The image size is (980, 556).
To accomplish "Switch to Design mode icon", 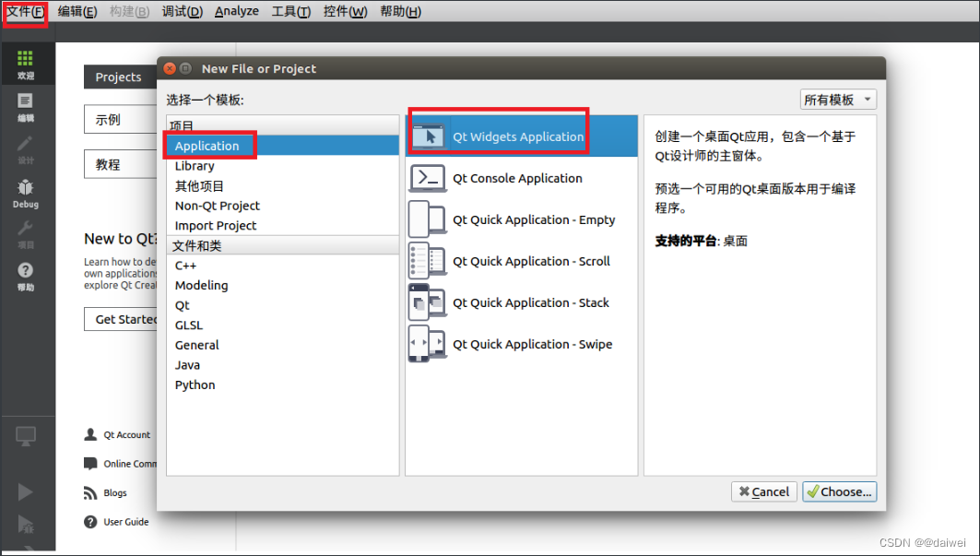I will coord(25,143).
